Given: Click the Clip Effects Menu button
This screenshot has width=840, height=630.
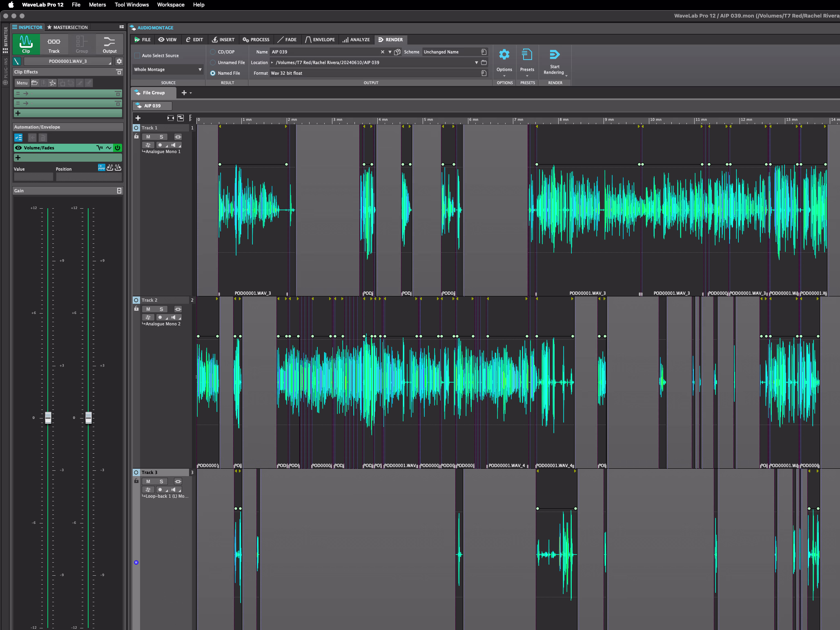Looking at the screenshot, I should pyautogui.click(x=22, y=83).
